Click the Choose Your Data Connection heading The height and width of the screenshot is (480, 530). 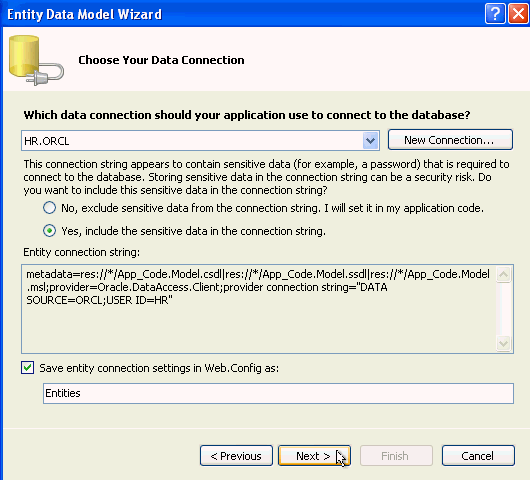coord(161,60)
